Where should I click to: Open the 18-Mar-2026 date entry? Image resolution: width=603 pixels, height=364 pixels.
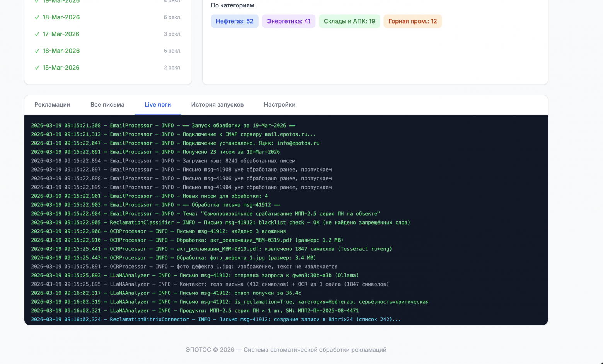coord(61,17)
